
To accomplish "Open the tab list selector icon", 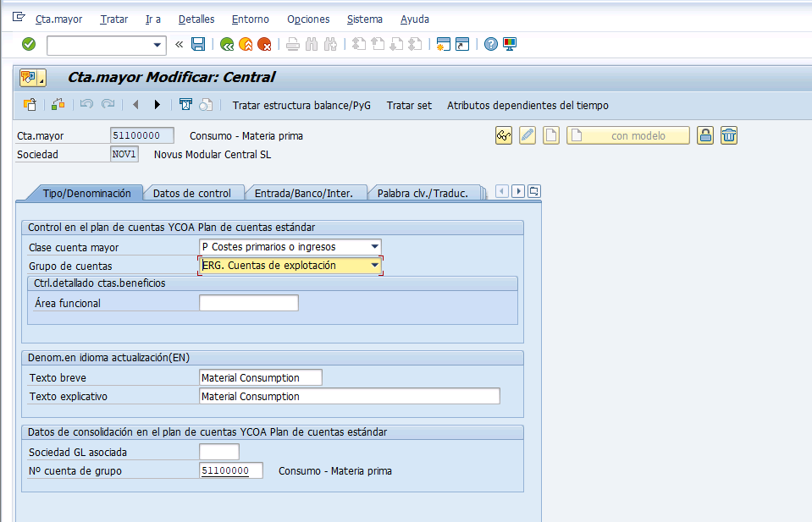I will tap(534, 191).
